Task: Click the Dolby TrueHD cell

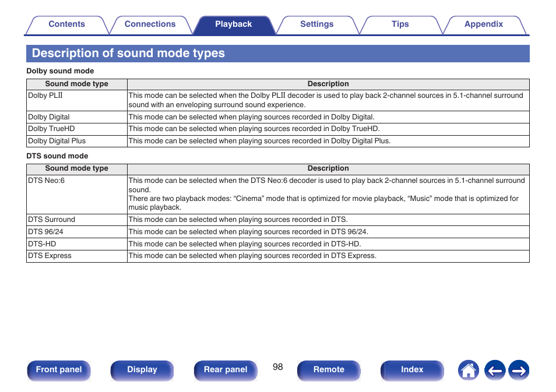Action: pyautogui.click(x=76, y=129)
